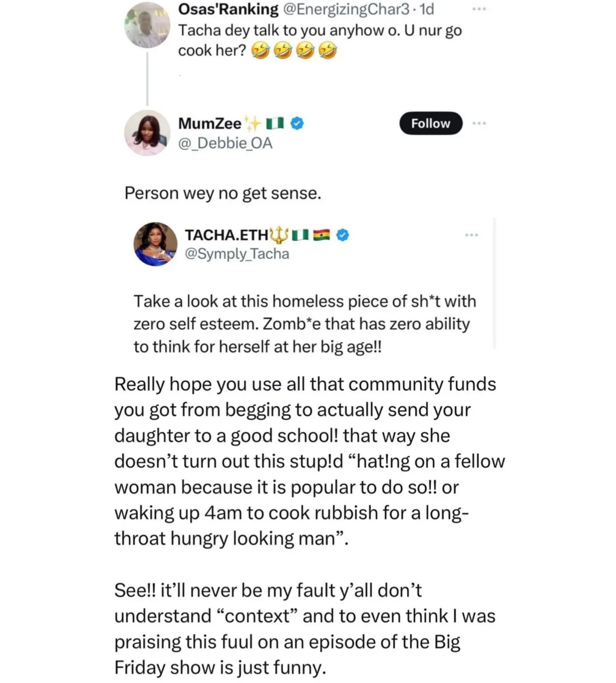The width and height of the screenshot is (616, 683).
Task: Open Osas'Ranking profile picture
Action: coord(147,25)
